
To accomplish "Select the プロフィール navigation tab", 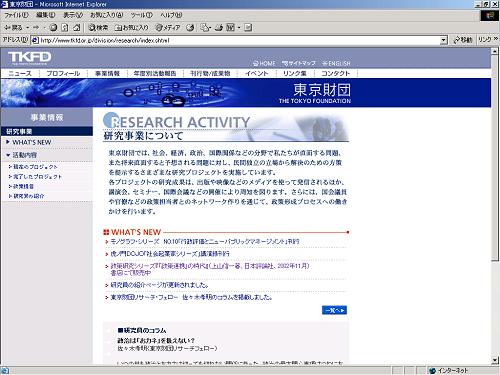I will coord(63,73).
